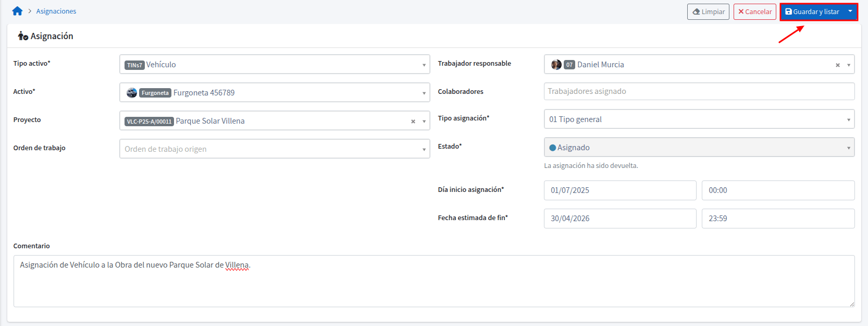The image size is (868, 326).
Task: Click the text 'La asignación ha sido devuelta.'
Action: click(x=591, y=165)
